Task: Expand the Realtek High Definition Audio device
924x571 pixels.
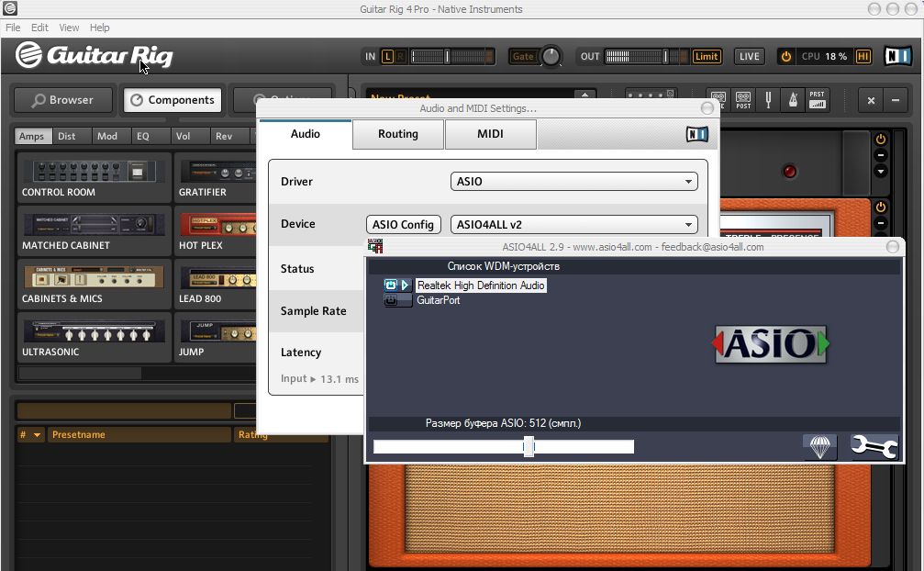Action: 406,285
